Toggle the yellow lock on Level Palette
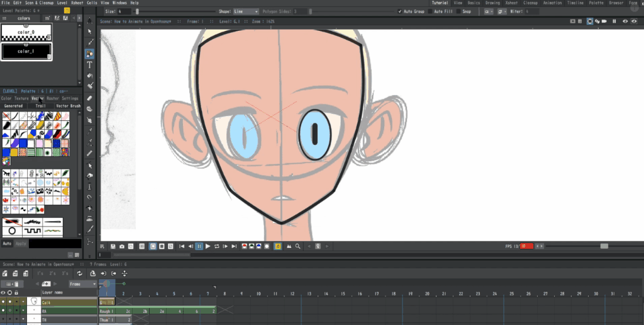 coord(67,10)
